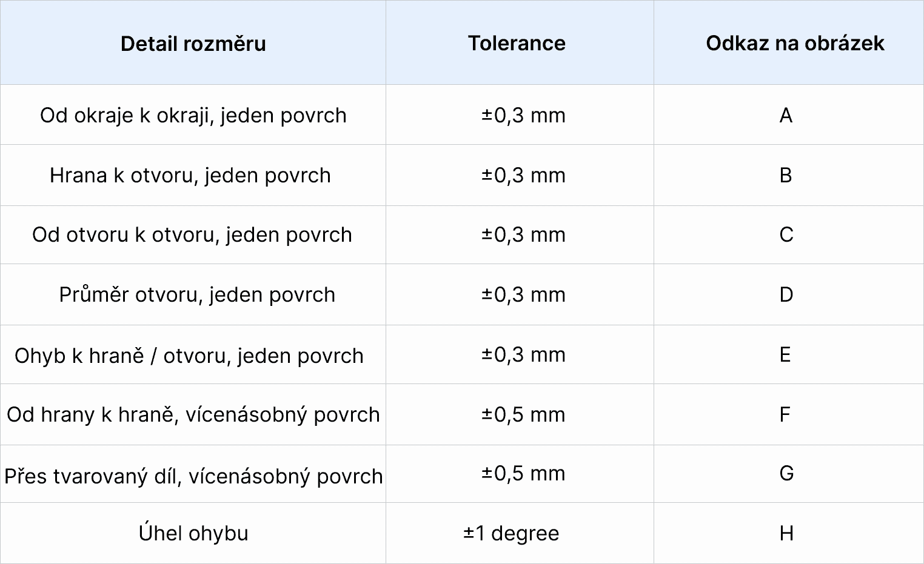924x564 pixels.
Task: Select image reference letter B
Action: pos(786,175)
